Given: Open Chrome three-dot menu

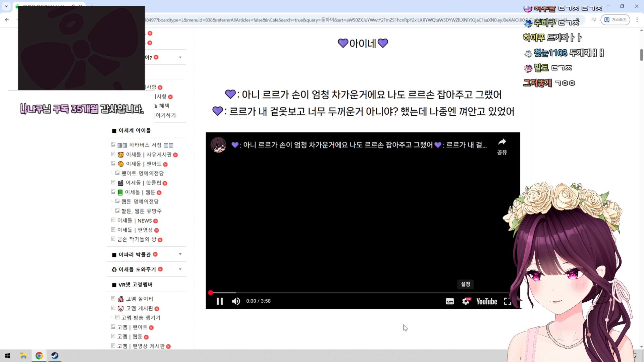Looking at the screenshot, I should pos(637,20).
